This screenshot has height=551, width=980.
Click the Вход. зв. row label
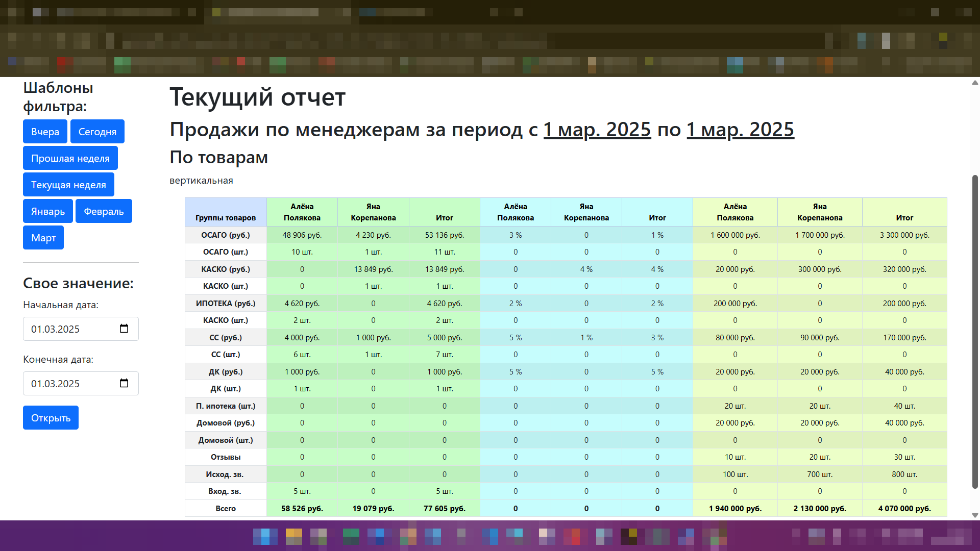[226, 491]
